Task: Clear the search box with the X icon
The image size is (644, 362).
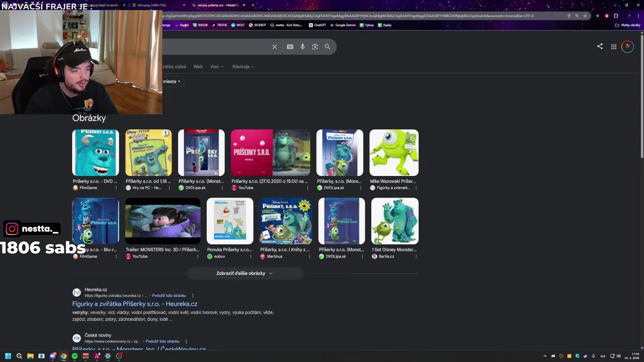Action: (275, 47)
